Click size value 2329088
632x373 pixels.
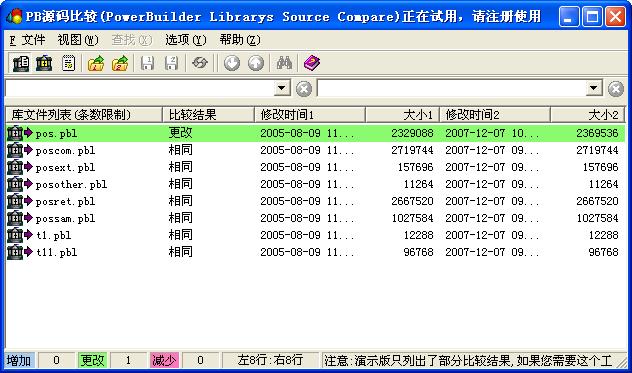pyautogui.click(x=412, y=133)
